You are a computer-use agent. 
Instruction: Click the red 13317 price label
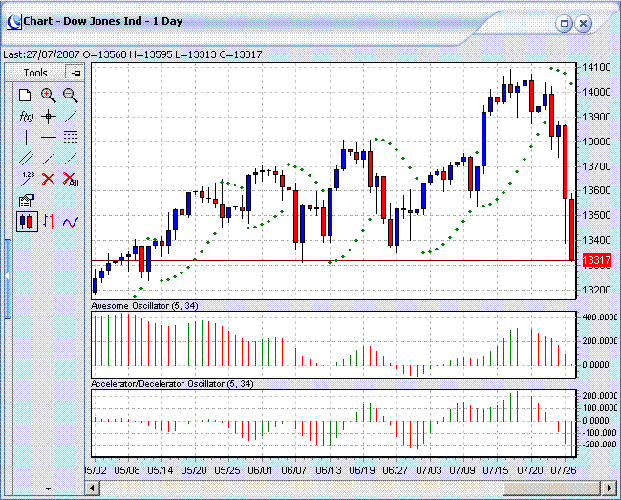click(597, 260)
